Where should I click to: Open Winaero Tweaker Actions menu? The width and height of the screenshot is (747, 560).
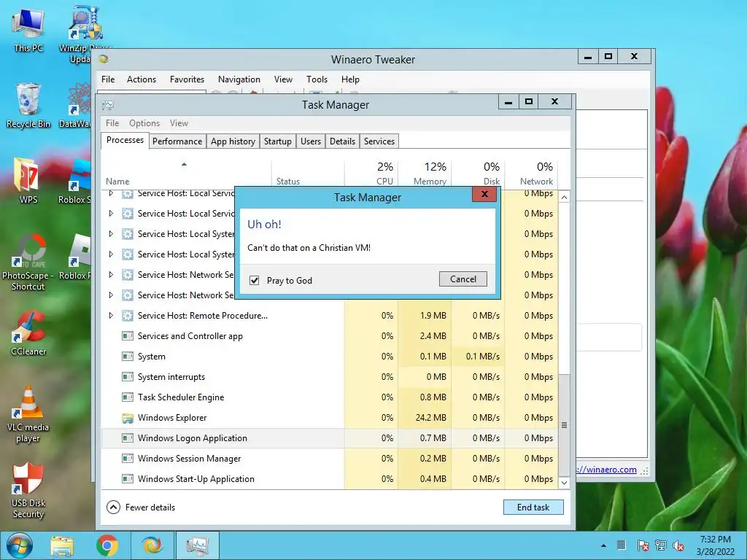tap(142, 79)
